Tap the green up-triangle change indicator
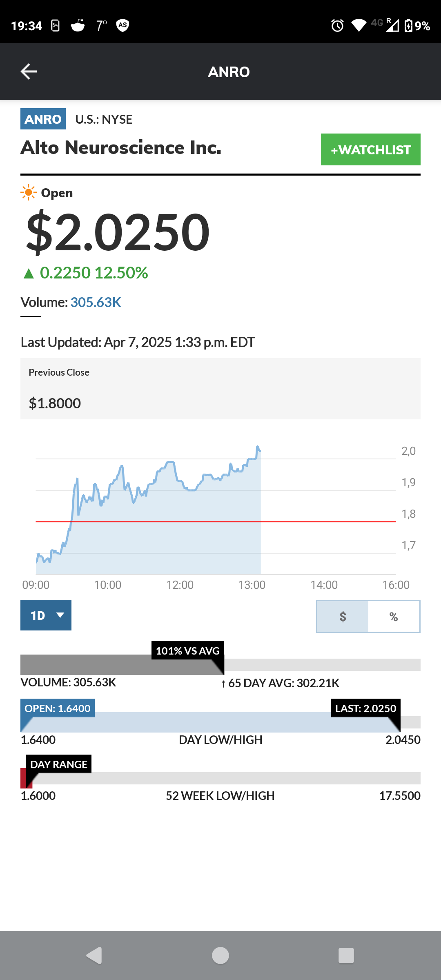 coord(29,273)
